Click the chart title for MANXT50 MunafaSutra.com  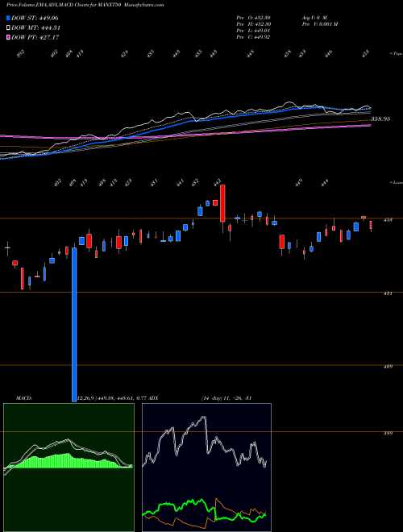(x=85, y=5)
